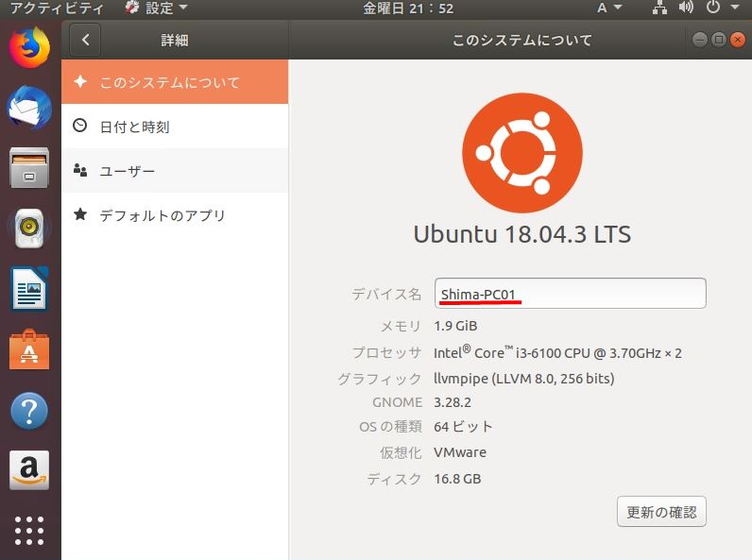Click the グラフィック label
Image resolution: width=752 pixels, height=560 pixels.
point(380,379)
